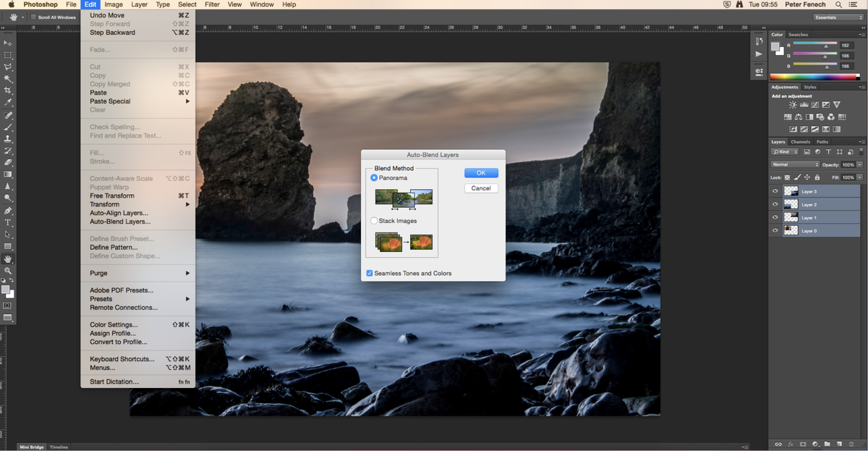Select the Layer 0 thumbnail
The image size is (868, 451).
pyautogui.click(x=791, y=230)
